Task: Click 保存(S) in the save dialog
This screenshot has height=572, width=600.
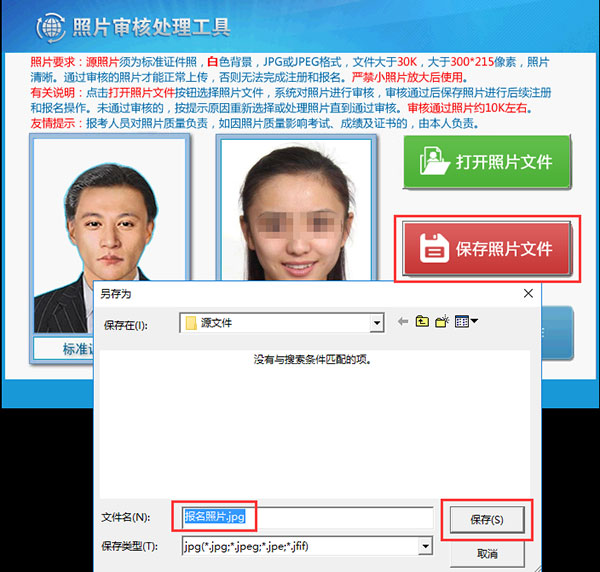Action: click(x=487, y=520)
